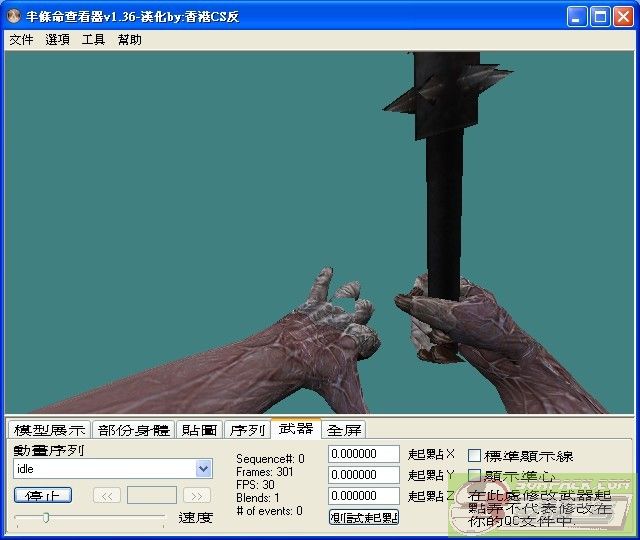640x540 pixels.
Task: Close the model viewer window
Action: pyautogui.click(x=623, y=17)
